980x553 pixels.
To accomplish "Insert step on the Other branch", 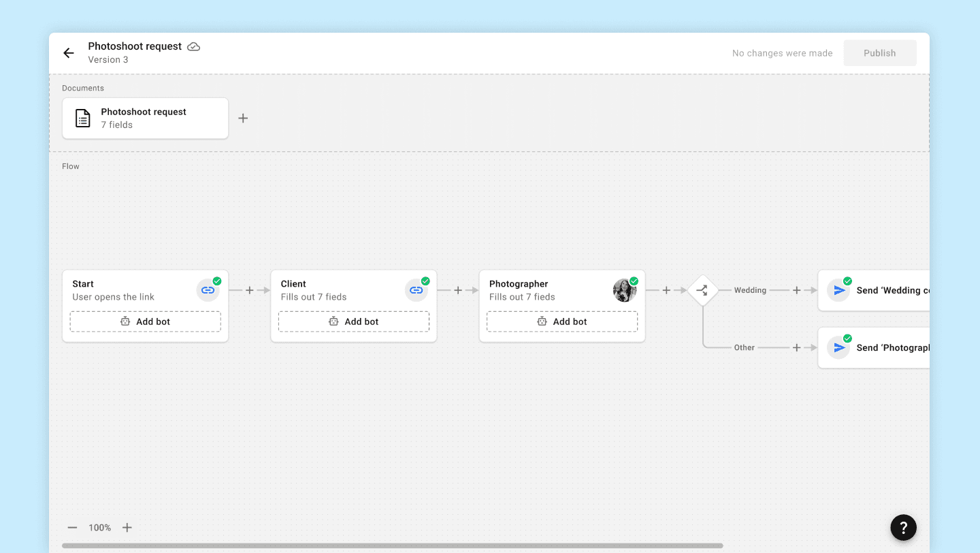I will pyautogui.click(x=797, y=347).
